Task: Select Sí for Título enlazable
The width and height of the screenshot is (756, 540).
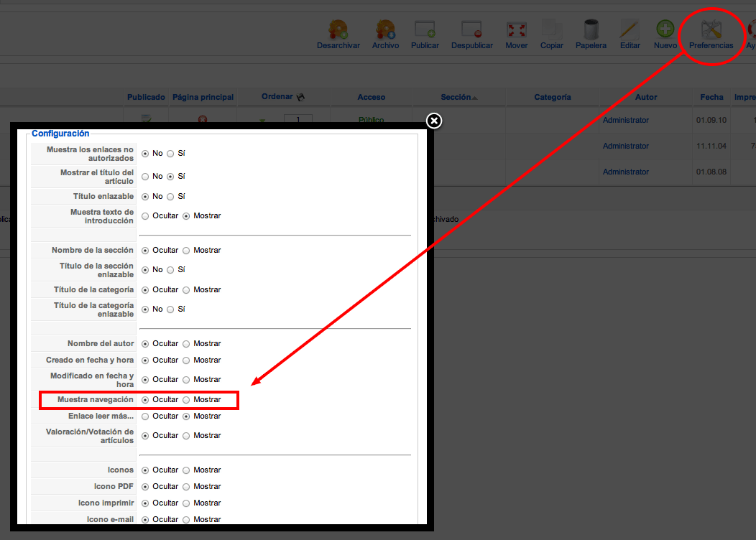Action: point(170,197)
